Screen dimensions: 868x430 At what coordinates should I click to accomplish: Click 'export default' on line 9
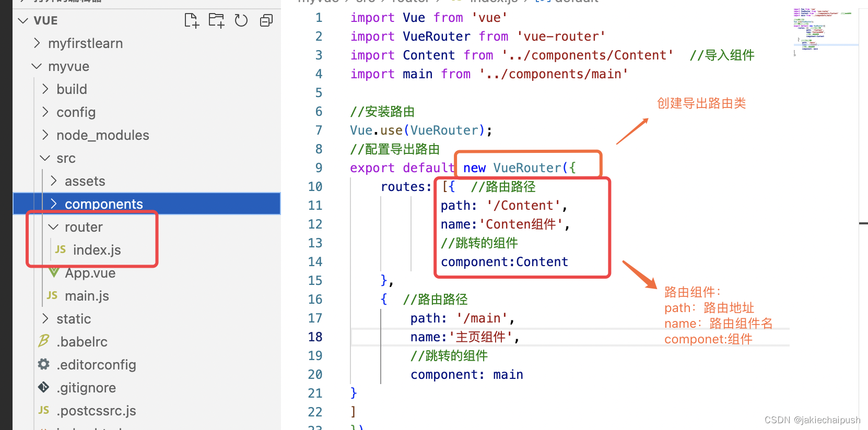click(x=402, y=168)
